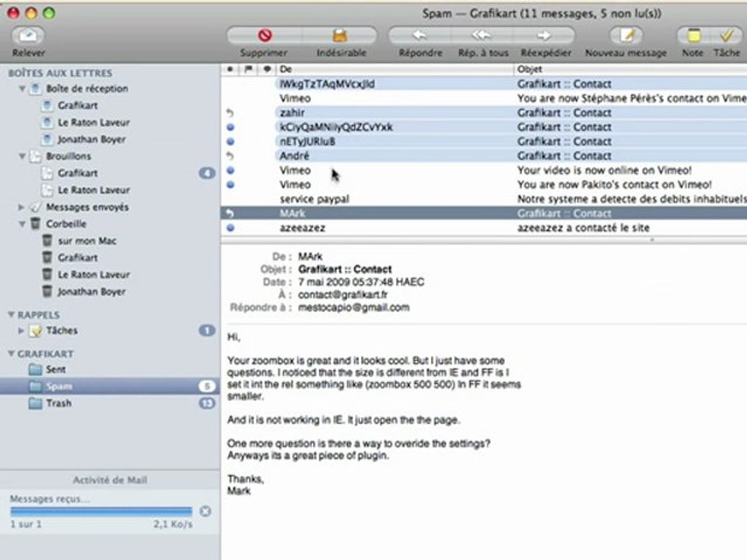
Task: Select message from André
Action: 484,156
